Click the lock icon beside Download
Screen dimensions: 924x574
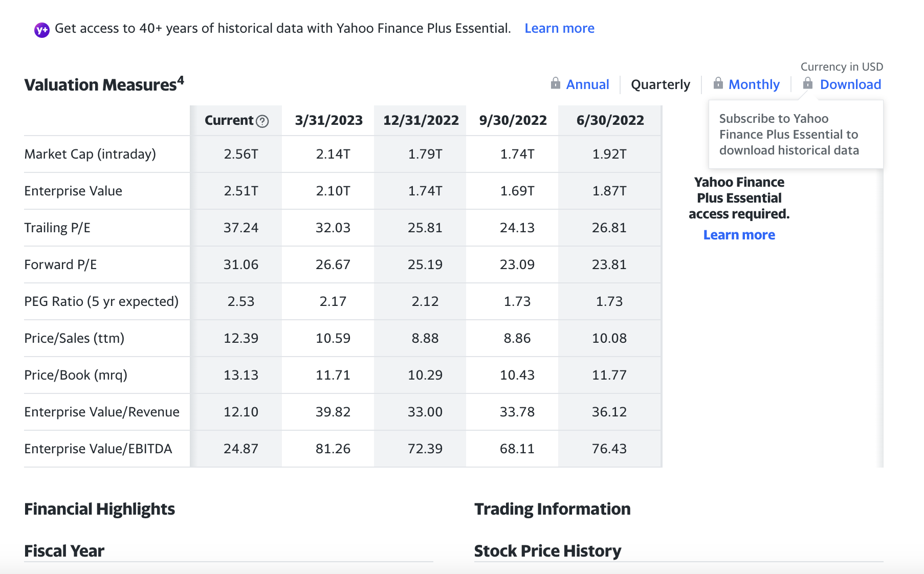(807, 84)
